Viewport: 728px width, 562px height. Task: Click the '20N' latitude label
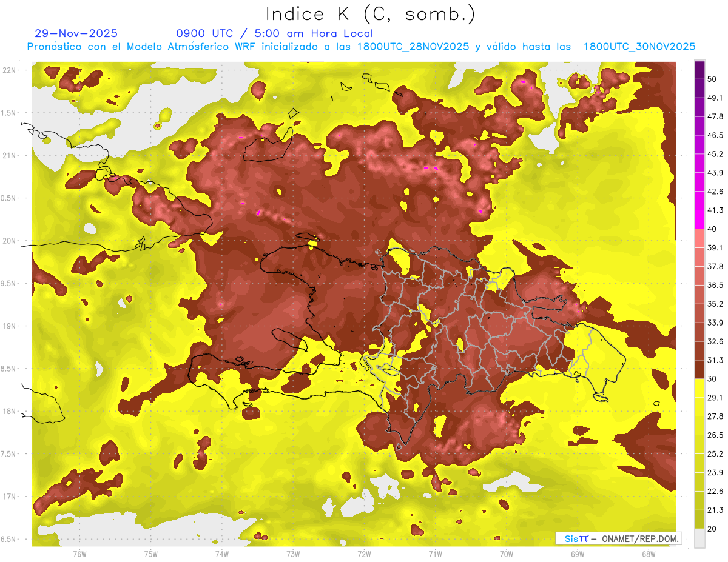coord(10,241)
